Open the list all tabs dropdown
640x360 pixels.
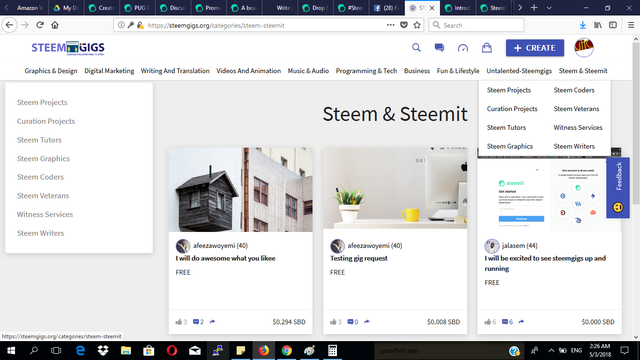click(x=549, y=8)
